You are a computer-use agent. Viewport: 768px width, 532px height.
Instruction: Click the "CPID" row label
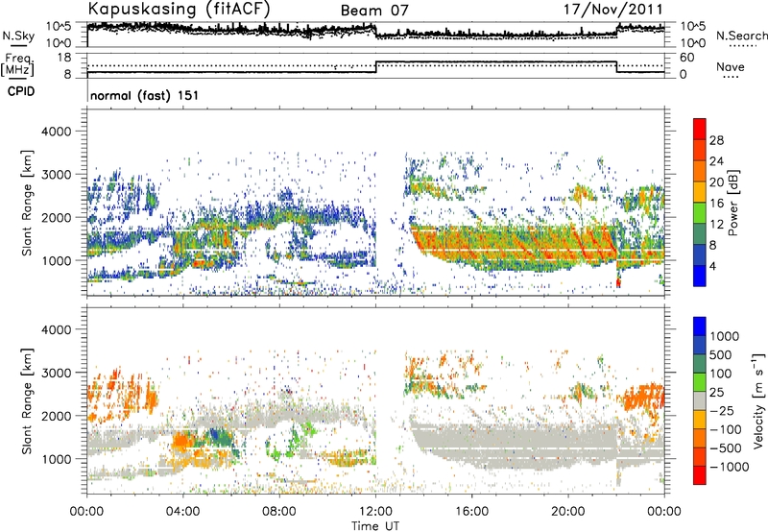pyautogui.click(x=21, y=91)
